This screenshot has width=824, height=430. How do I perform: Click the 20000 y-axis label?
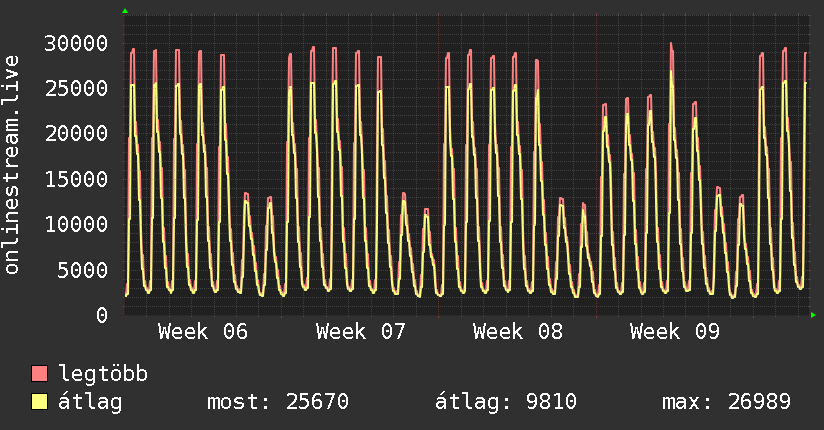[76, 134]
